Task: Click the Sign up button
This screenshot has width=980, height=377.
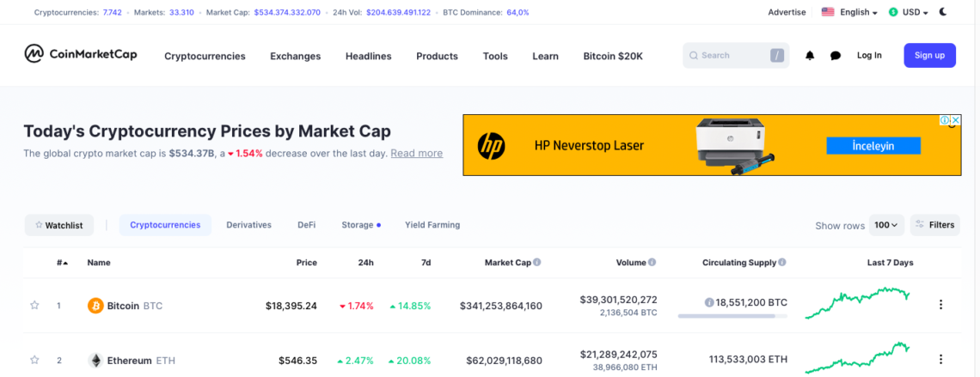Action: click(x=929, y=56)
